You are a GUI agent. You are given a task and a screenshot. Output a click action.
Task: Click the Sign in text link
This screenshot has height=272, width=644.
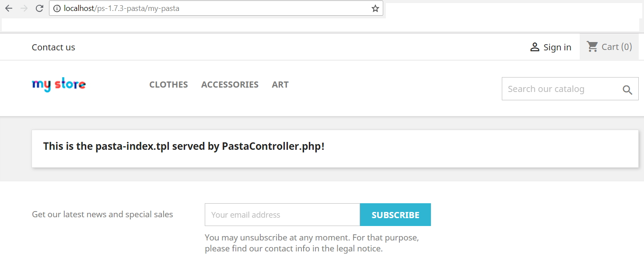point(557,47)
